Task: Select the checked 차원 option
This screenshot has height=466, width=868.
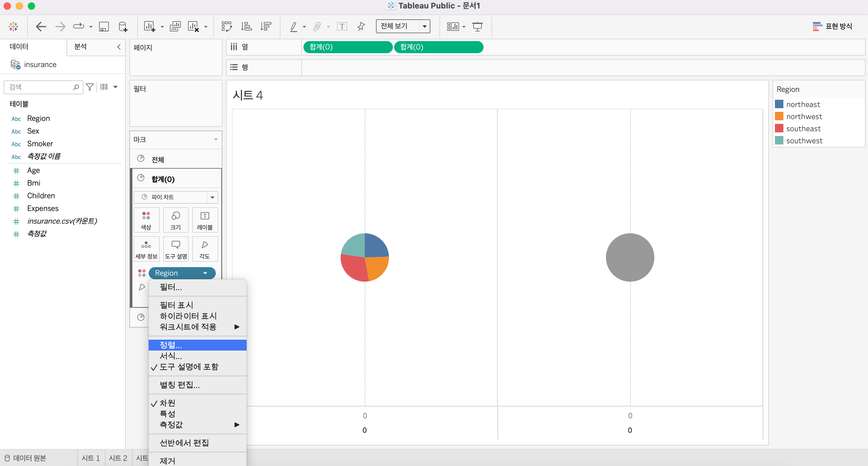Action: [167, 403]
